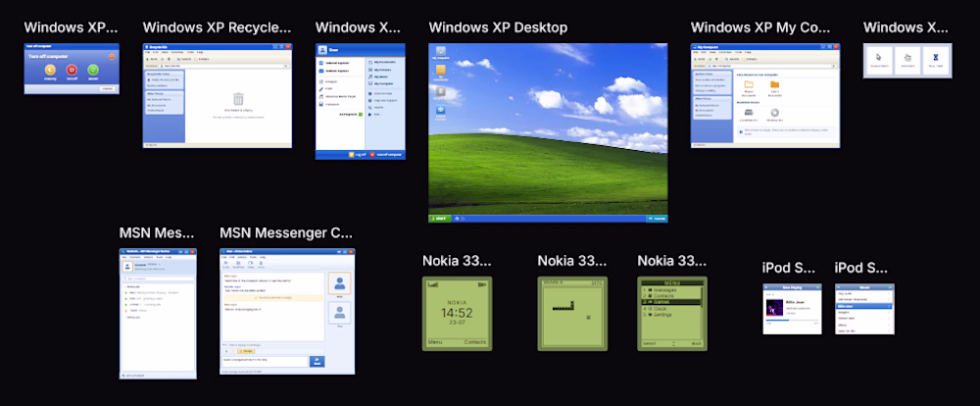Click the Menu softkey on the Nokia home screen
The height and width of the screenshot is (406, 980).
[434, 342]
